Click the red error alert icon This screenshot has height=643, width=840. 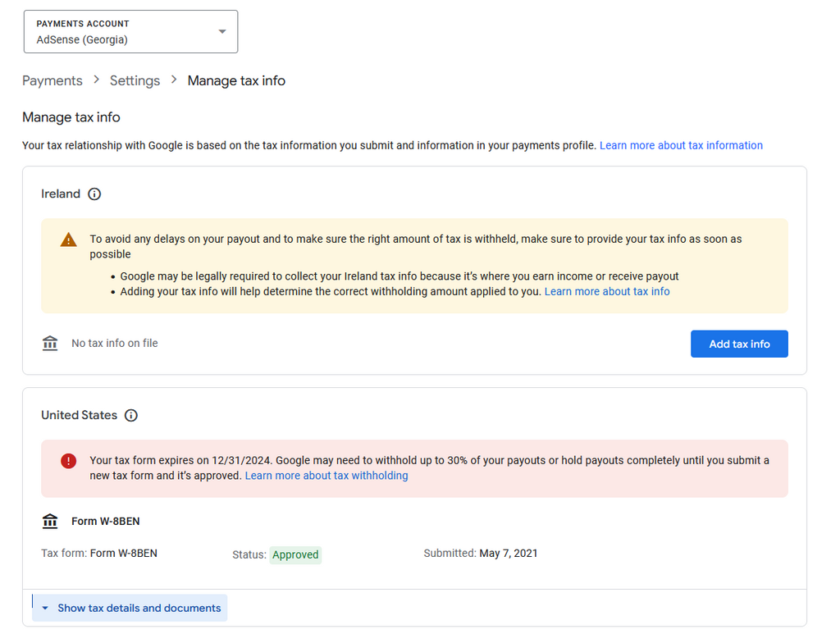(x=69, y=461)
